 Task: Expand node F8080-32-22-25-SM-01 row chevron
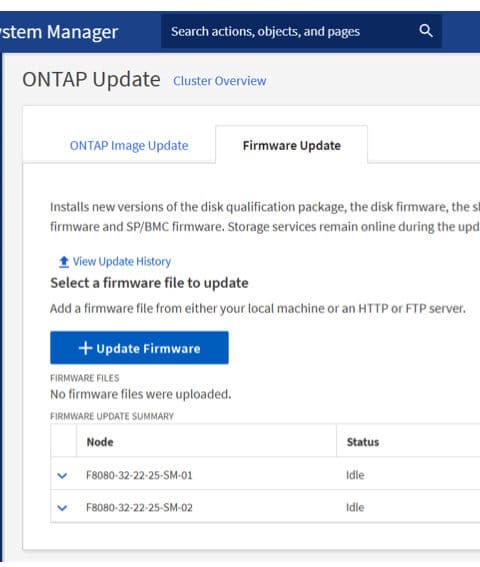click(62, 476)
